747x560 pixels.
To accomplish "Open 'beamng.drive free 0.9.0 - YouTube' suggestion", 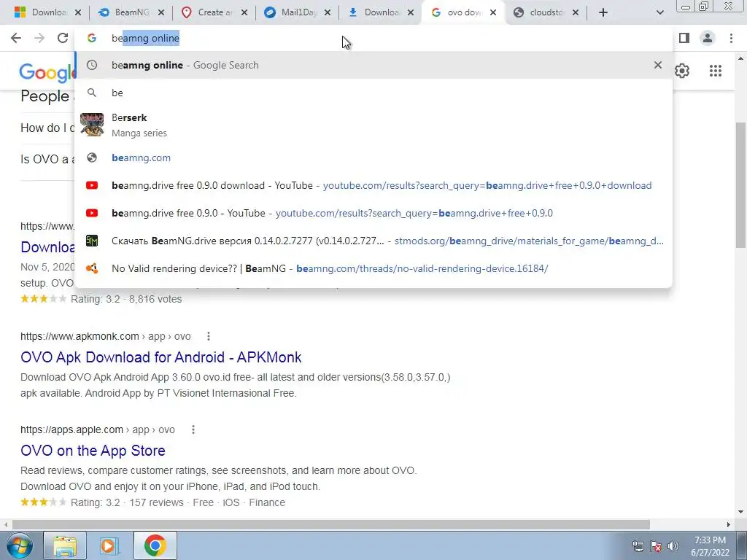I will pyautogui.click(x=373, y=213).
